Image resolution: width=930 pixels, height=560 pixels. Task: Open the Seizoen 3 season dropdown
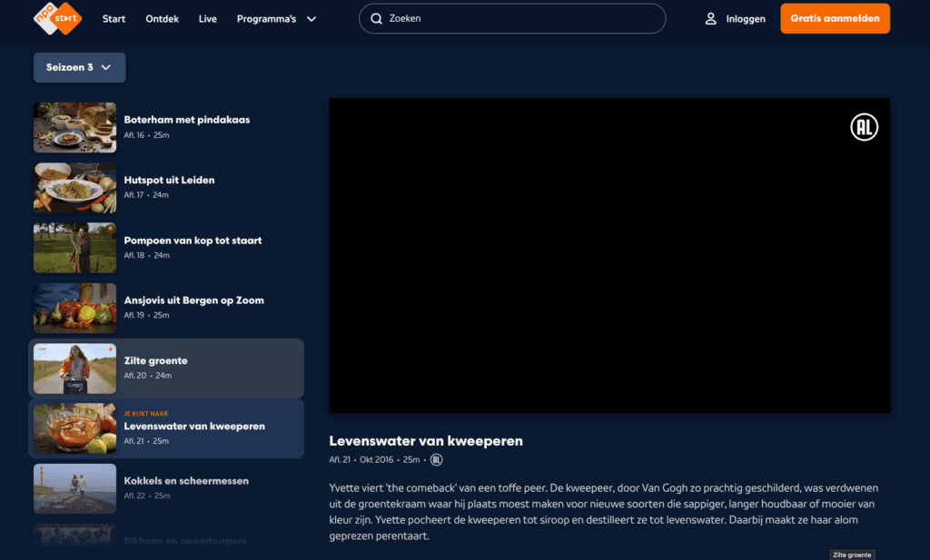pyautogui.click(x=79, y=67)
